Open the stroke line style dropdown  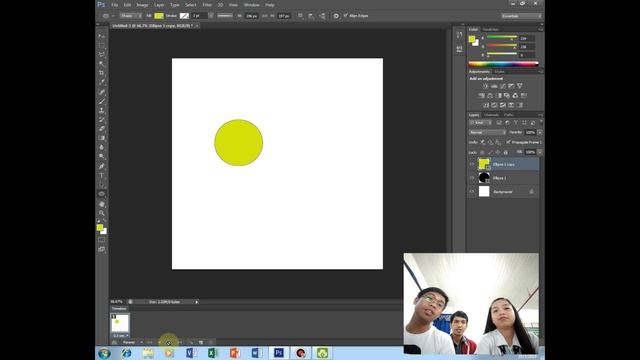coord(225,16)
